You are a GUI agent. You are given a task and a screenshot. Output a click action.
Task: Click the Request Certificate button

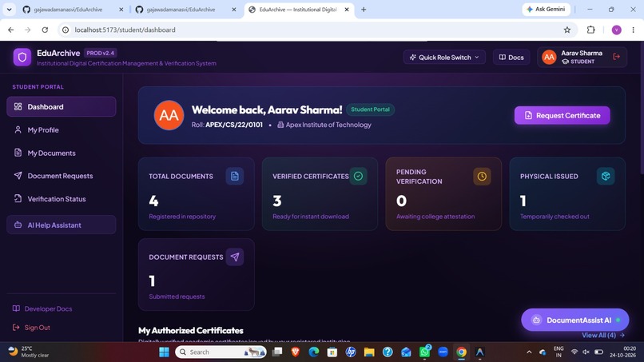tap(562, 115)
